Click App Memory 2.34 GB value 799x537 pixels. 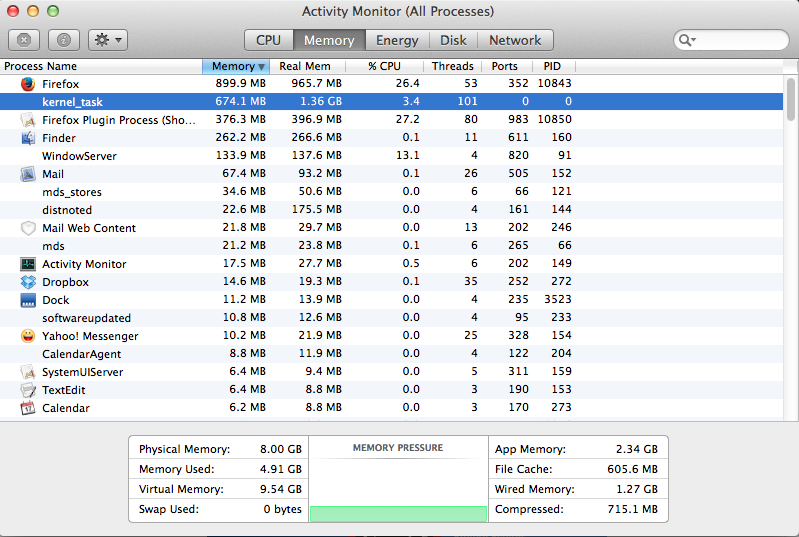click(636, 449)
